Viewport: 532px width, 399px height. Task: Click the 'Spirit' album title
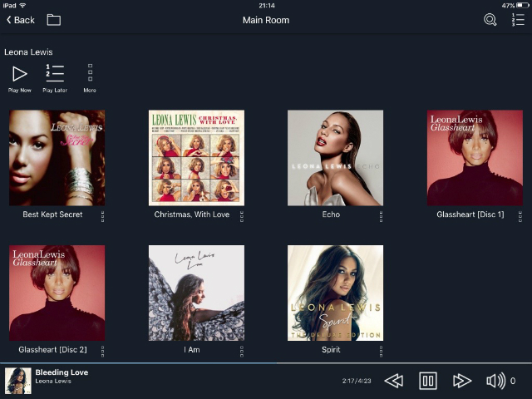331,349
